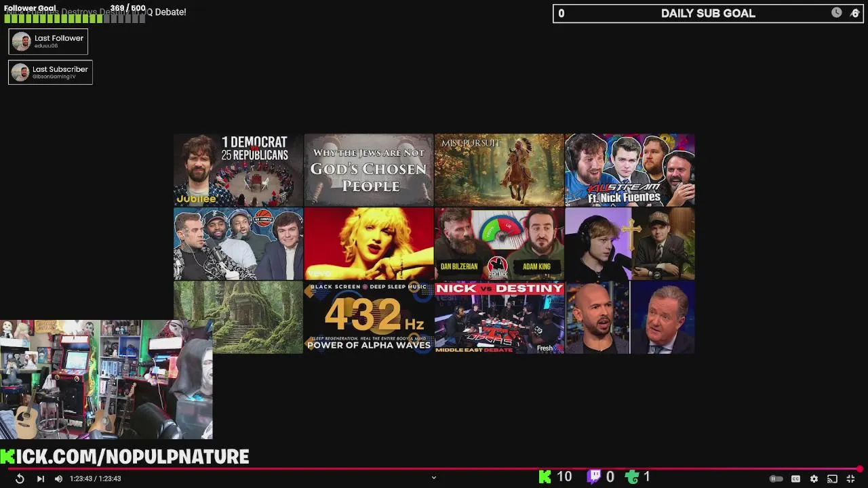Click the 1:23:43 / 1:23:43 time display

(x=96, y=479)
